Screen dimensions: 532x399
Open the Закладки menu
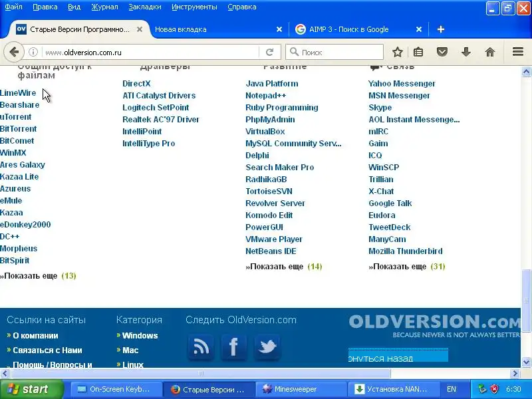point(145,7)
